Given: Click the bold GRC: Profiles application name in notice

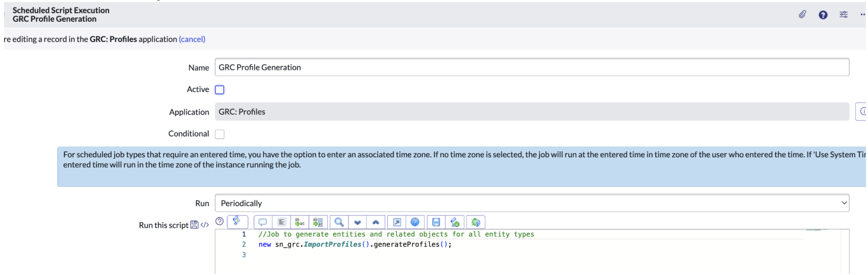Looking at the screenshot, I should click(x=113, y=39).
